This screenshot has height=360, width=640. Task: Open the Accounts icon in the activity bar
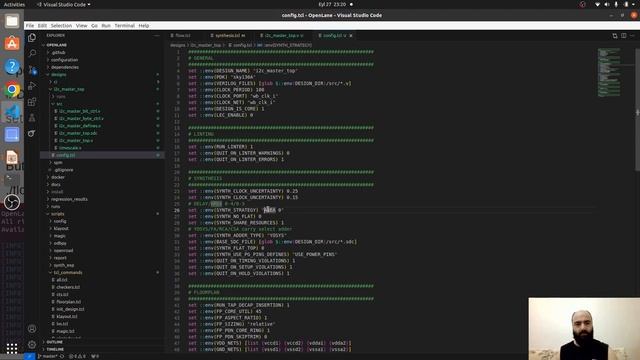32,329
